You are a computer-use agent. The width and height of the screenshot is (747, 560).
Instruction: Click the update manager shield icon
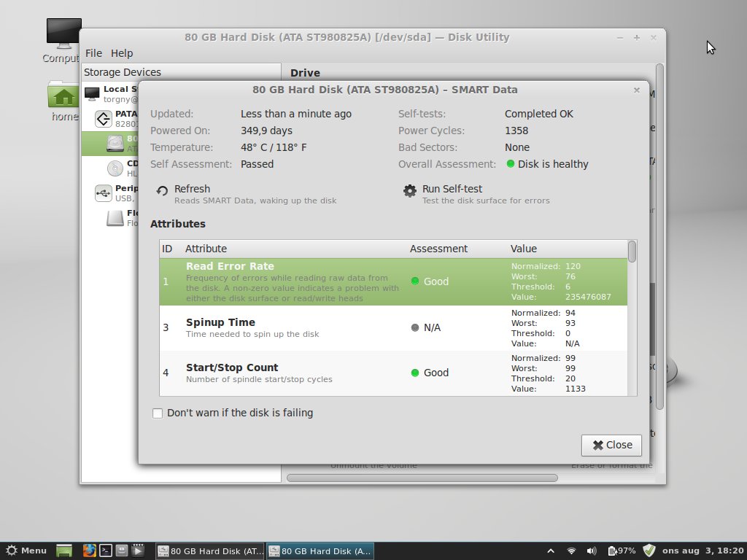(649, 551)
